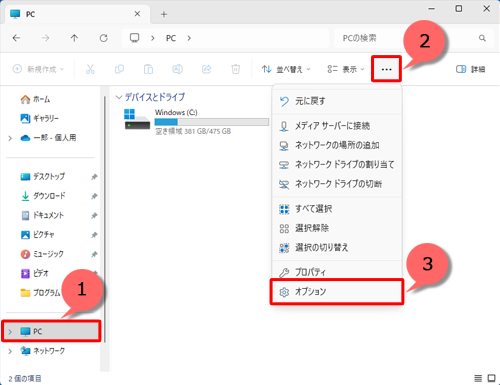Screen dimensions: 500x385
Task: Open ドキュメント in the sidebar
Action: [42, 215]
